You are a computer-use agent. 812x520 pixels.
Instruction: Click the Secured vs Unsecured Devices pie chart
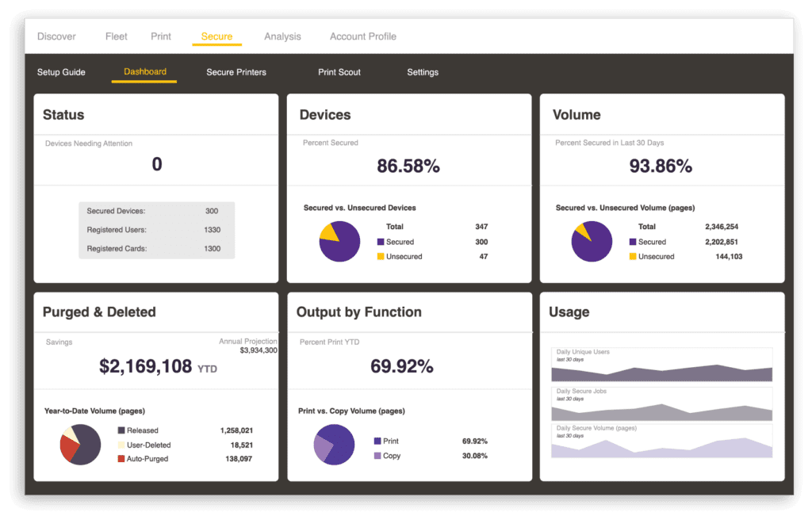pos(339,241)
